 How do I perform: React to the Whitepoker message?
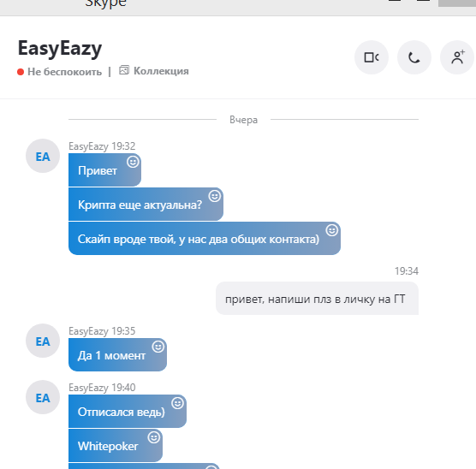(154, 437)
